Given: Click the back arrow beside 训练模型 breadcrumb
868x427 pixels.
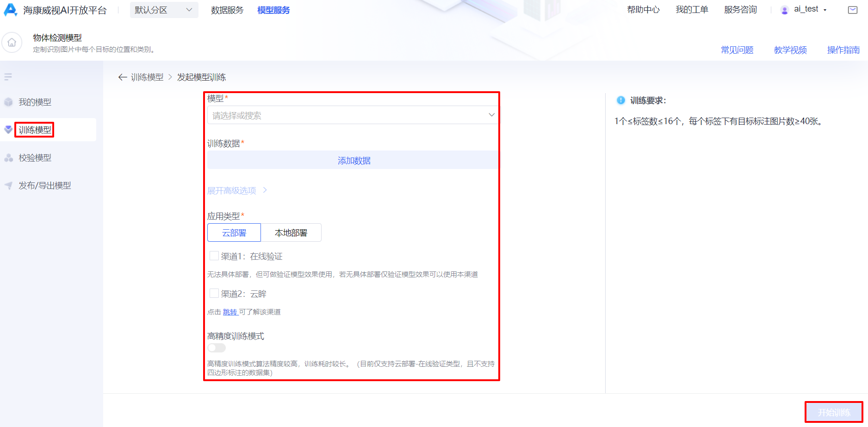Looking at the screenshot, I should point(123,77).
